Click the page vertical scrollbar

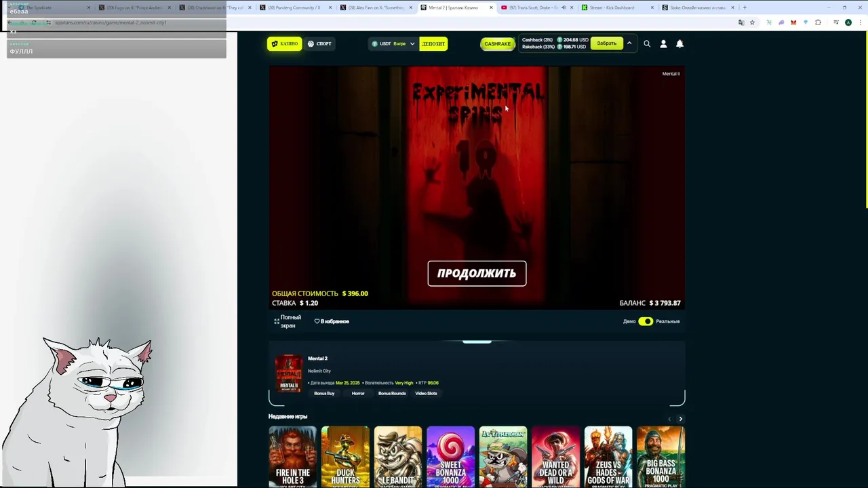tap(865, 119)
